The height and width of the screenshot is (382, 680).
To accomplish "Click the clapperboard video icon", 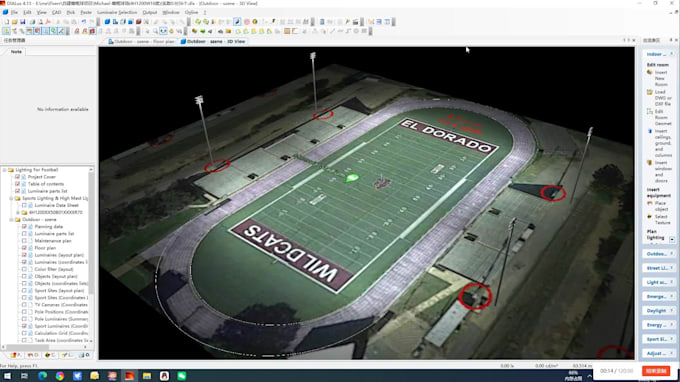I will [x=356, y=22].
